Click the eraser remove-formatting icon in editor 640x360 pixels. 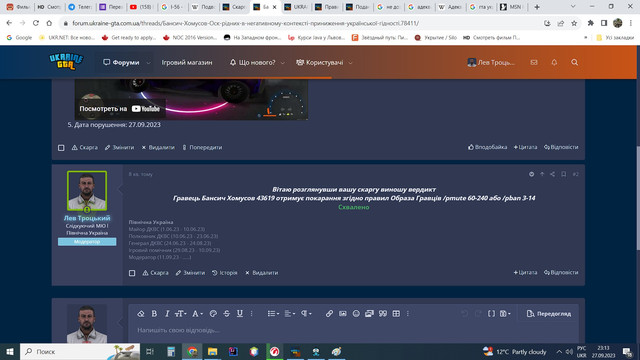[x=141, y=313]
